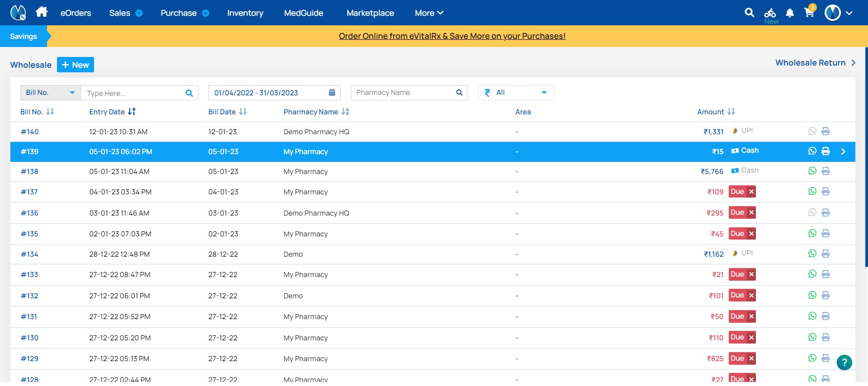Print bill #130
868x386 pixels.
[826, 337]
